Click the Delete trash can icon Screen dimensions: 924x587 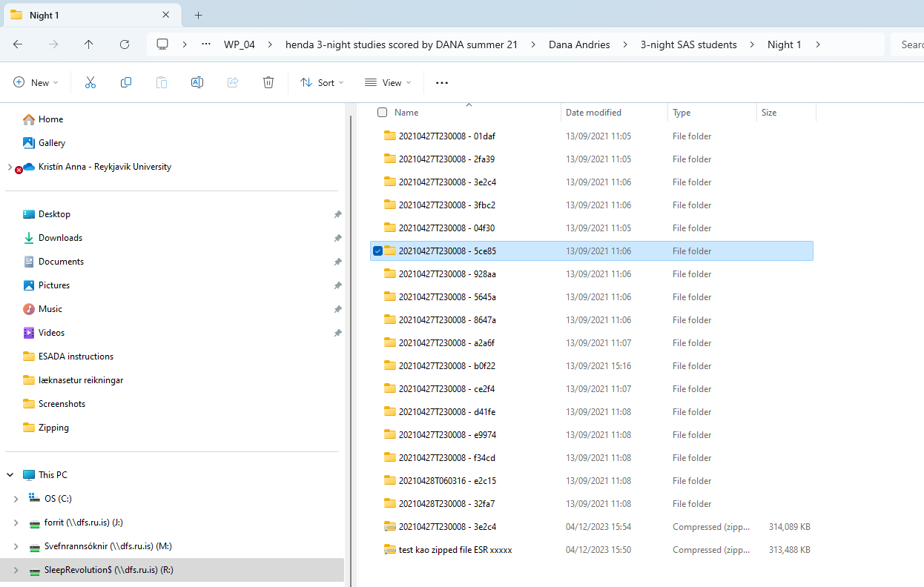(268, 83)
